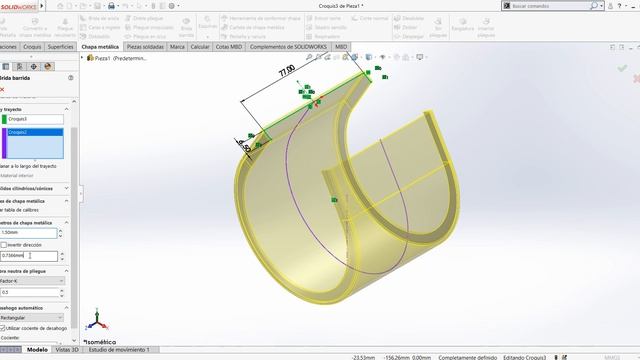Open the DimXpertManager crosshair tab icon
Screen dimensions: 640x360
pyautogui.click(x=33, y=67)
